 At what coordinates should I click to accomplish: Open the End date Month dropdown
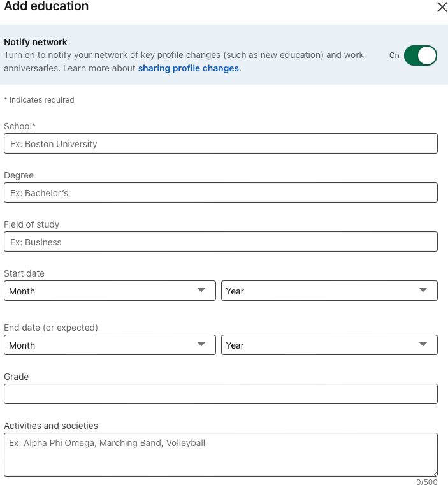[x=108, y=345]
